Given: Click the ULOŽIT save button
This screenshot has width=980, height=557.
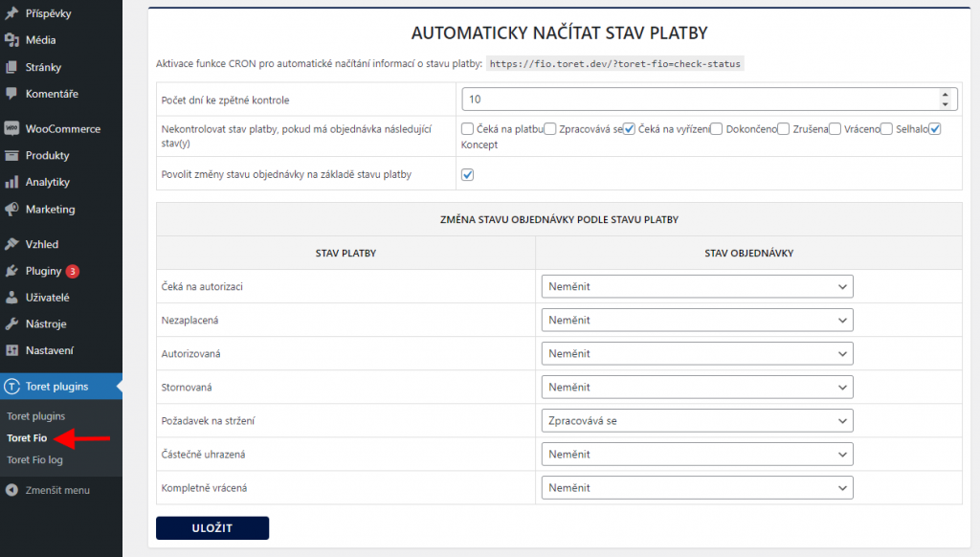Looking at the screenshot, I should [212, 528].
